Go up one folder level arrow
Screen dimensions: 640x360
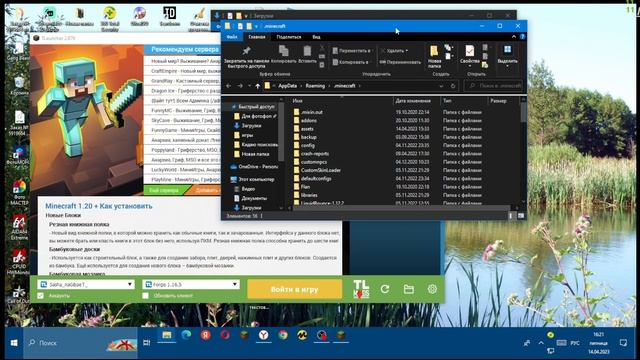[258, 86]
